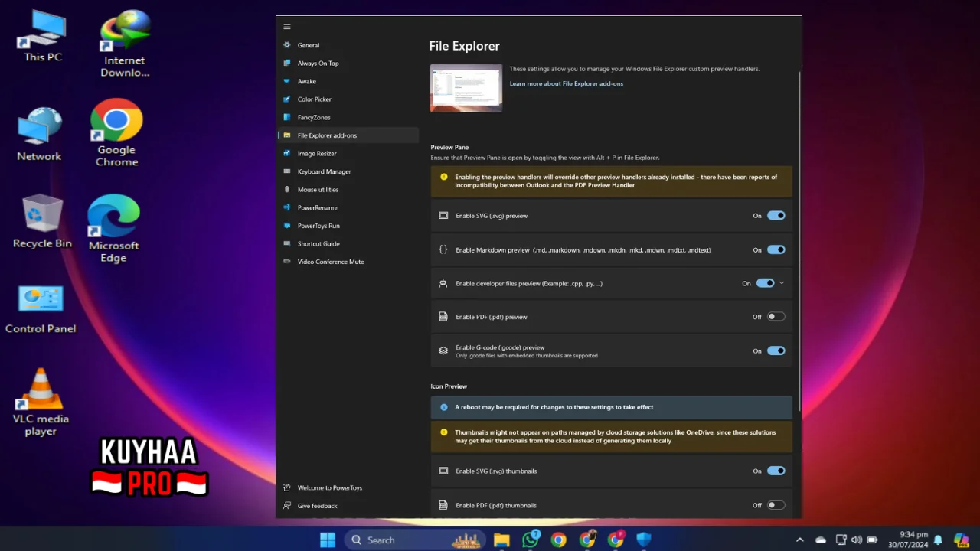Open General settings page
The height and width of the screenshot is (551, 980).
click(348, 45)
